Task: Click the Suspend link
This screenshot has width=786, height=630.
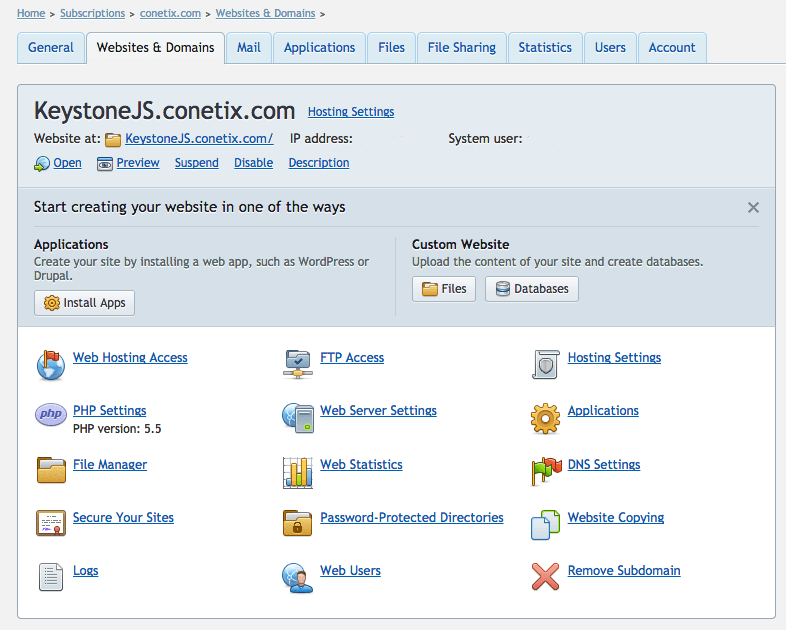Action: [196, 163]
